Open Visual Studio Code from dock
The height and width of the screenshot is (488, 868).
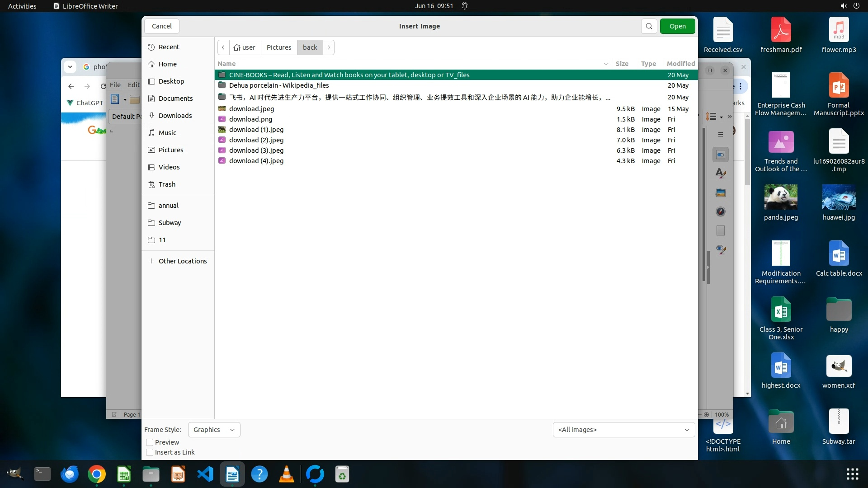point(205,474)
